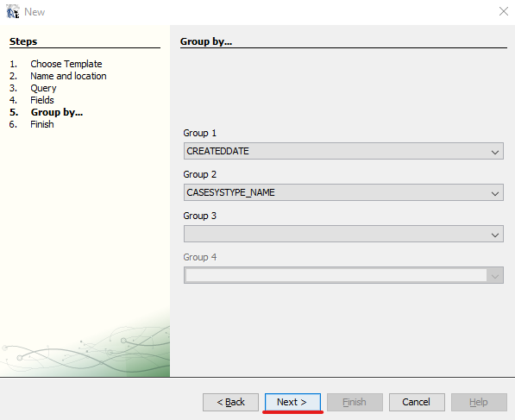The height and width of the screenshot is (420, 515).
Task: Click the Query step in Steps list
Action: [x=43, y=88]
